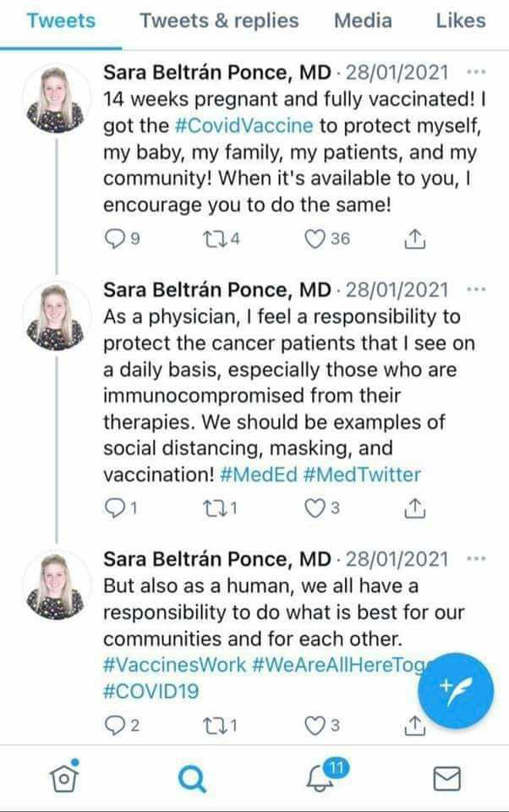
Task: Open profile photo on first tweet
Action: point(56,99)
